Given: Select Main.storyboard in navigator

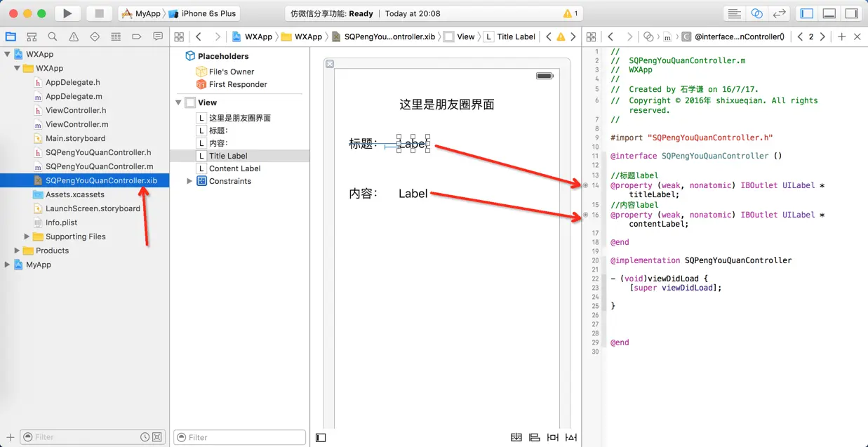Looking at the screenshot, I should (75, 138).
